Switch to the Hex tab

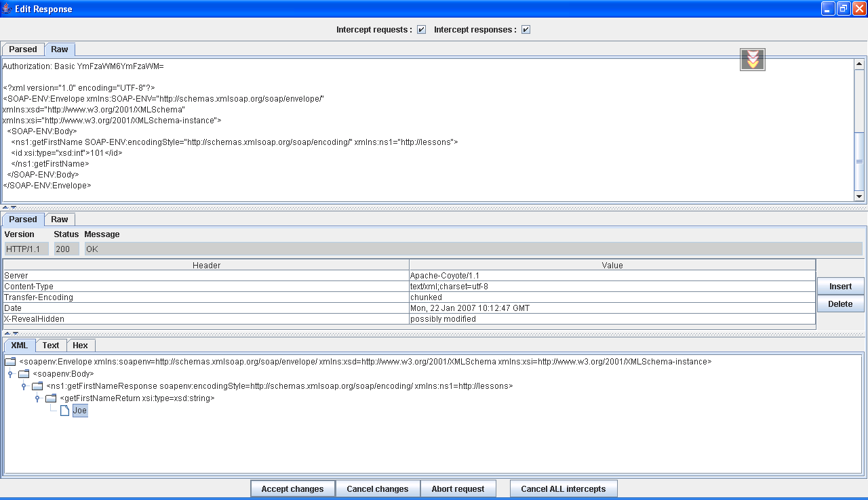[x=80, y=346]
